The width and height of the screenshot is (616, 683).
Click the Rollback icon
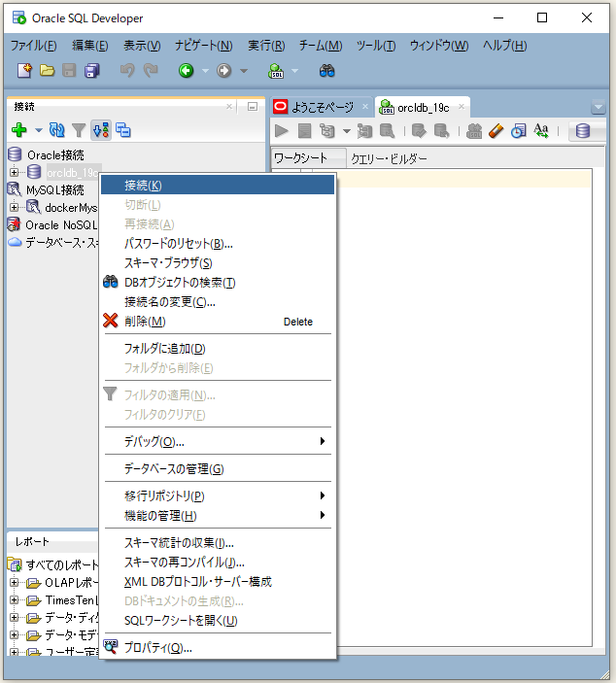tap(441, 131)
